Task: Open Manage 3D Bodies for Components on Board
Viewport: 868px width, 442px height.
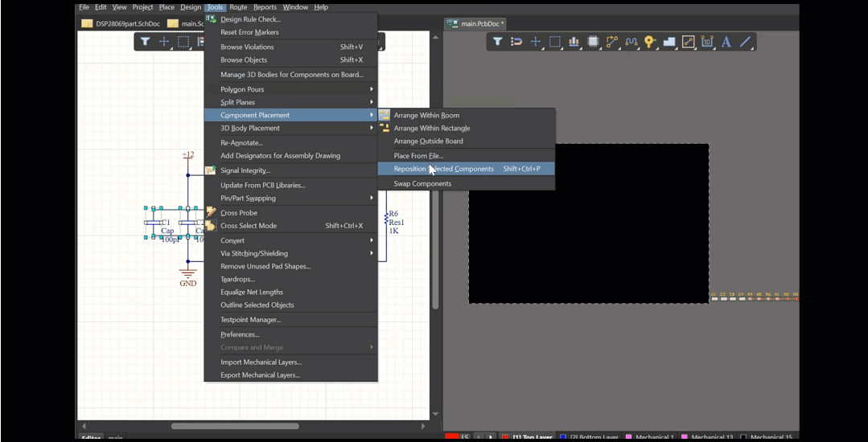Action: (x=290, y=74)
